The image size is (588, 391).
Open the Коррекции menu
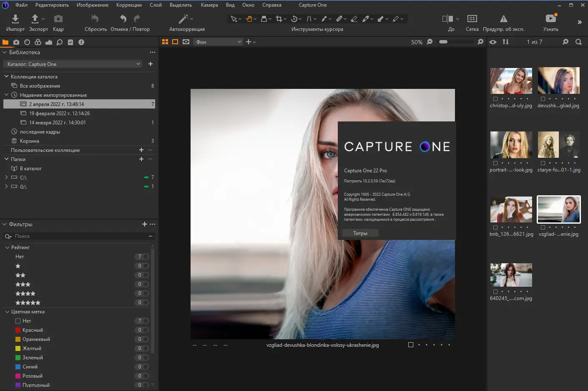click(129, 5)
